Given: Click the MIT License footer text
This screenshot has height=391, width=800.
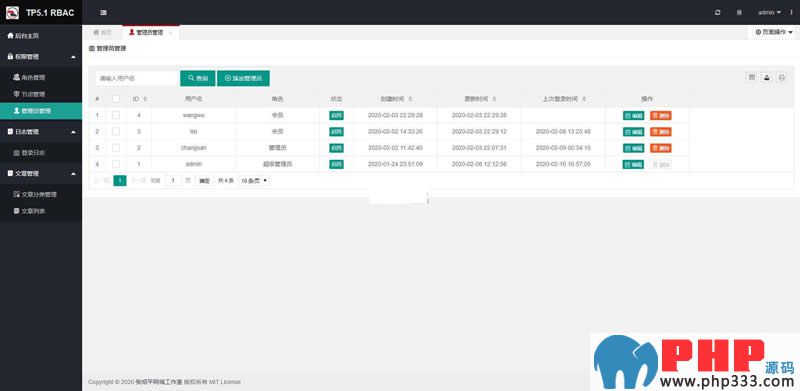Looking at the screenshot, I should click(223, 382).
